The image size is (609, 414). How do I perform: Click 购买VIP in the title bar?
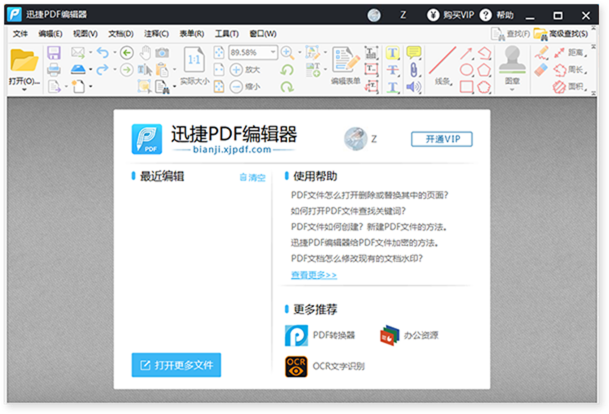pyautogui.click(x=451, y=15)
